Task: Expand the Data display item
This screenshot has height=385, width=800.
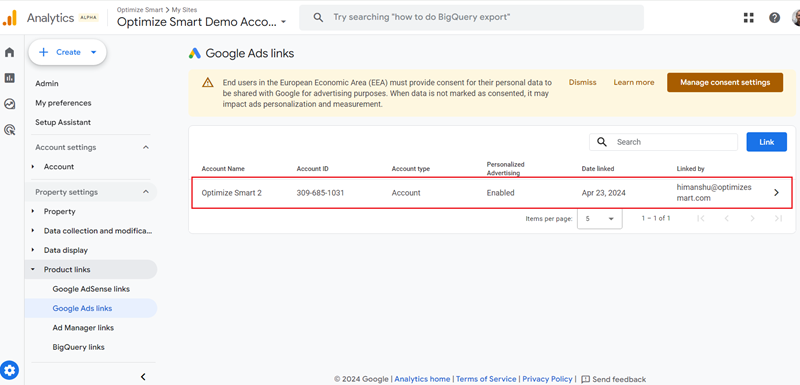Action: tap(33, 250)
